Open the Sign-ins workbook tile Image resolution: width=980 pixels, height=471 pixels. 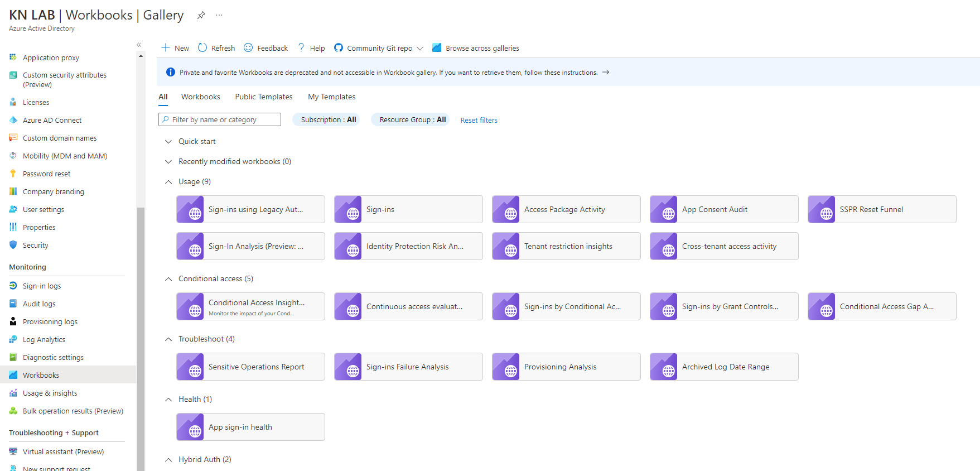[408, 209]
